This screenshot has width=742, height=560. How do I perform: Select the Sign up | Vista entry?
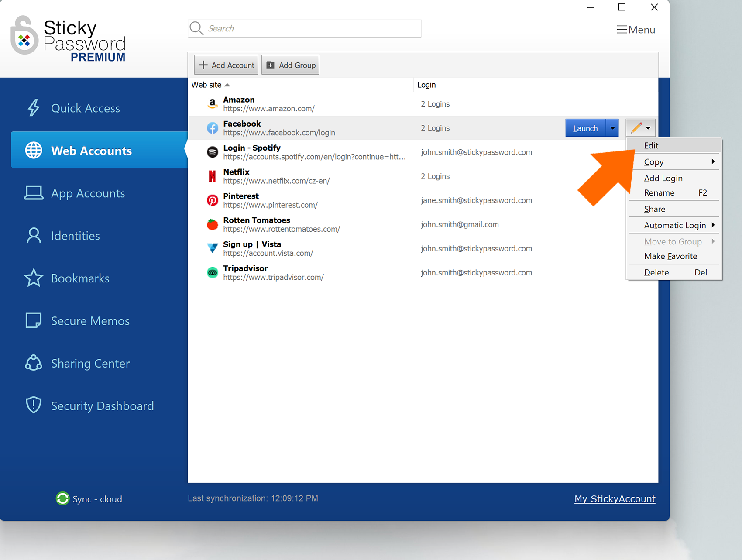tap(252, 244)
